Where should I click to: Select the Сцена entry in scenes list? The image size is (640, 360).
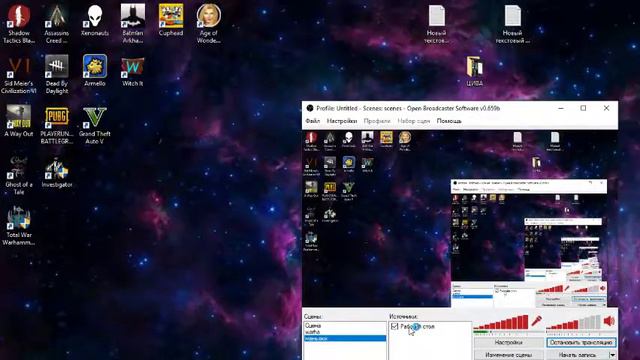click(313, 326)
